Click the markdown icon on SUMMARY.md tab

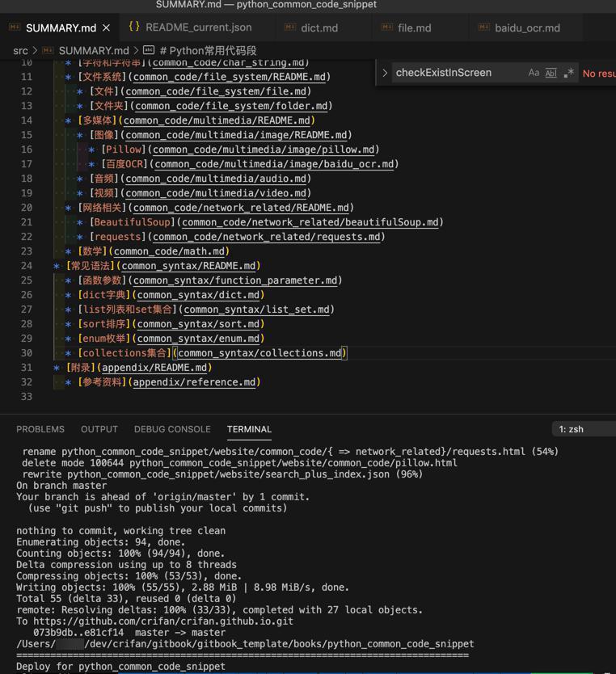(15, 27)
